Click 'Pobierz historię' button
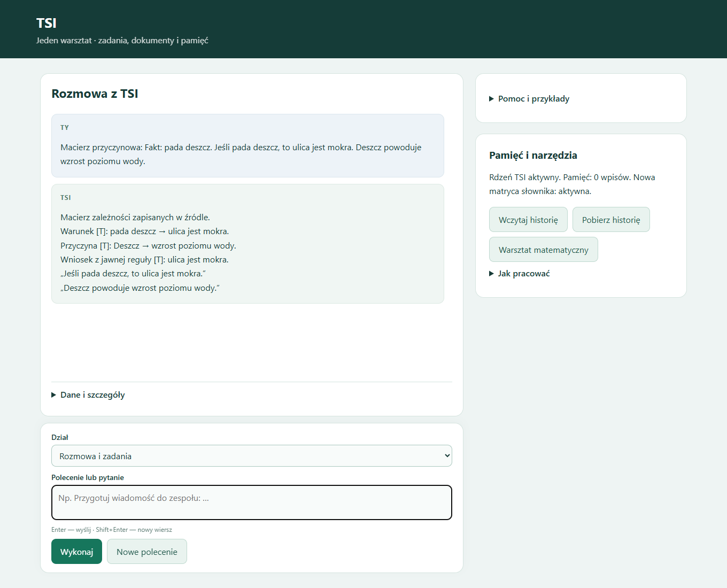This screenshot has width=727, height=588. (611, 220)
